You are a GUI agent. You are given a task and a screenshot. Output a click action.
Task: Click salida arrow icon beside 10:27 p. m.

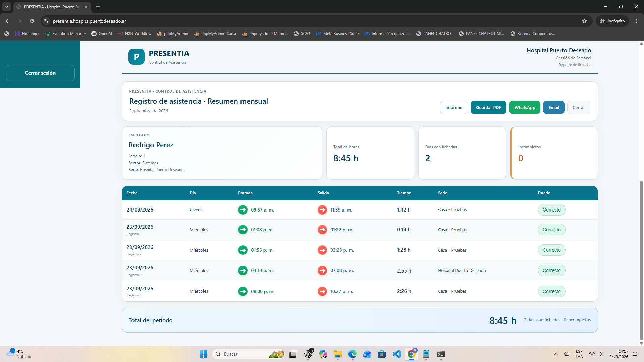coord(322,291)
